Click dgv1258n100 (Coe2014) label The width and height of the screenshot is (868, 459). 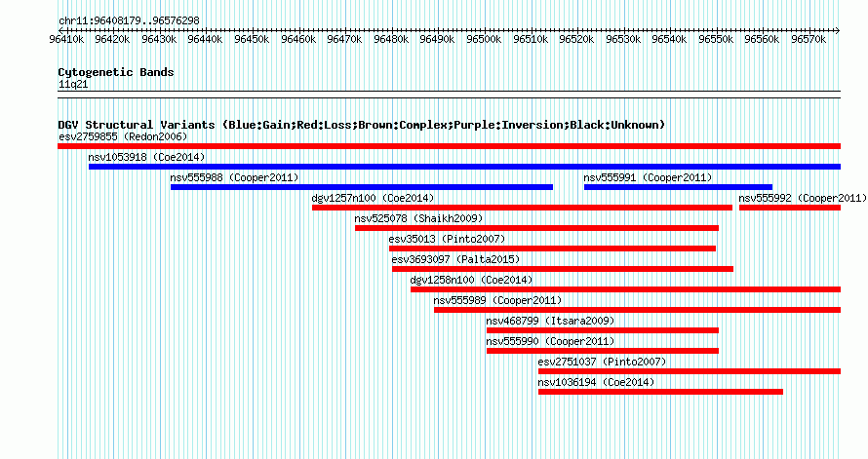(471, 280)
